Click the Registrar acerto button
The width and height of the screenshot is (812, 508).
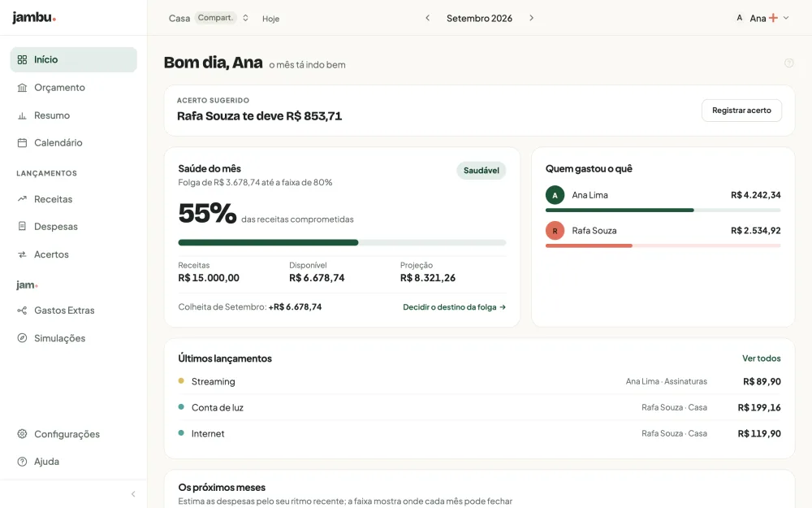pyautogui.click(x=741, y=111)
